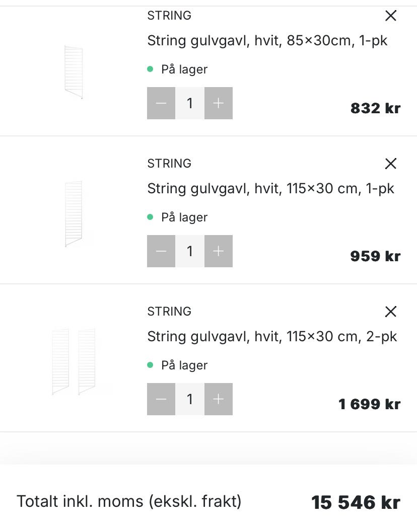Viewport: 417px width, 532px height.
Task: Open "String gulvgavl, hvit, 115×30 cm, 1-pk" link
Action: pyautogui.click(x=270, y=189)
